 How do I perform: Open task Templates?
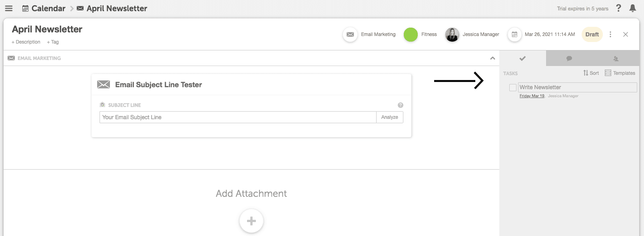click(x=620, y=73)
